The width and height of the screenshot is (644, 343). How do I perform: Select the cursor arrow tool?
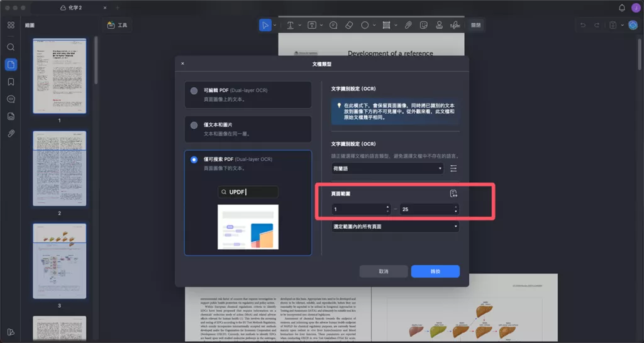[x=265, y=25]
